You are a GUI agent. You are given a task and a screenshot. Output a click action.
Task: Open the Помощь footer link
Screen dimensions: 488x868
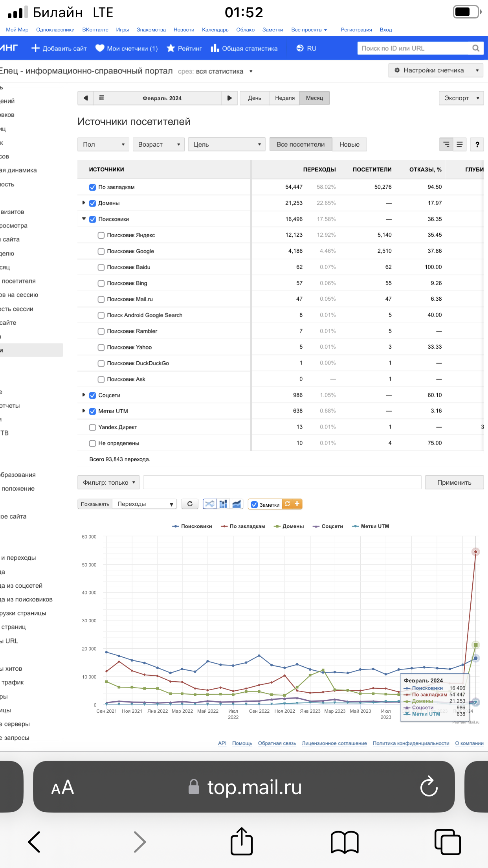(242, 743)
